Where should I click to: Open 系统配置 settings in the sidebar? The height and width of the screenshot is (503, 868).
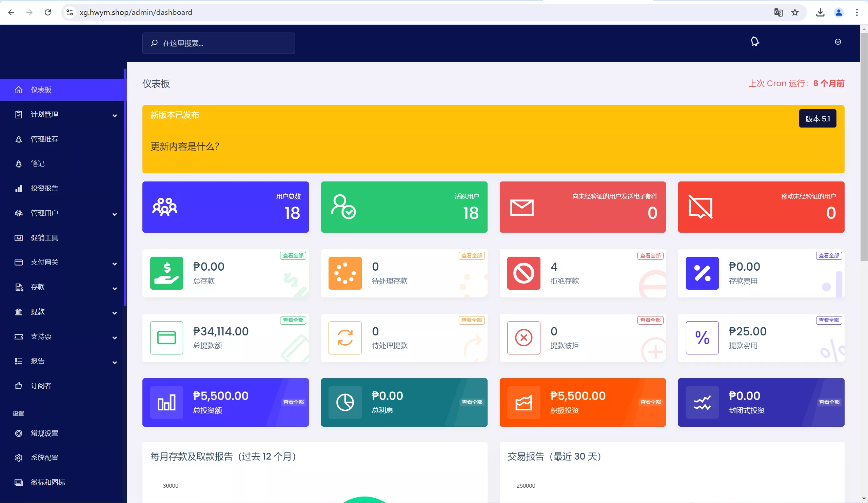coord(44,458)
